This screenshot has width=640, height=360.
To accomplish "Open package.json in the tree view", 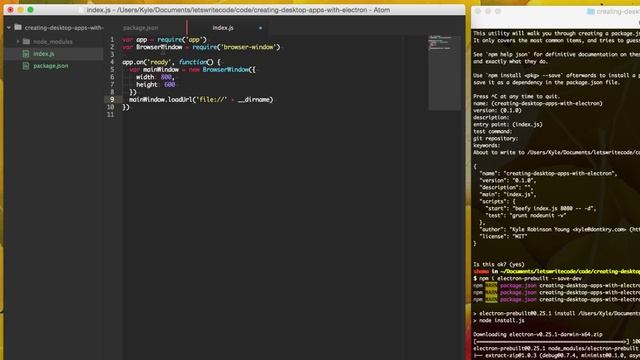I will [51, 66].
